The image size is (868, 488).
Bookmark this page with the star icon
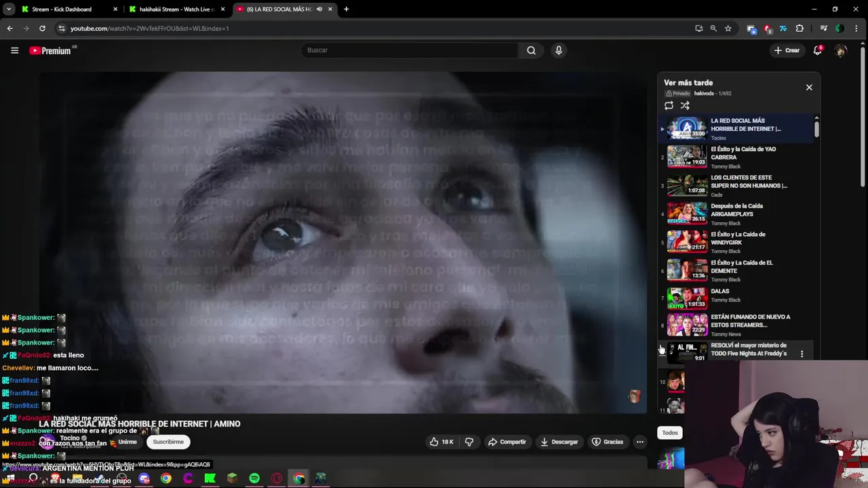point(728,28)
